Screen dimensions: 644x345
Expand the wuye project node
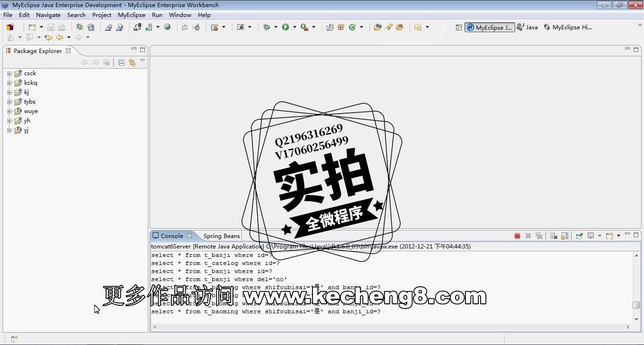pos(9,111)
